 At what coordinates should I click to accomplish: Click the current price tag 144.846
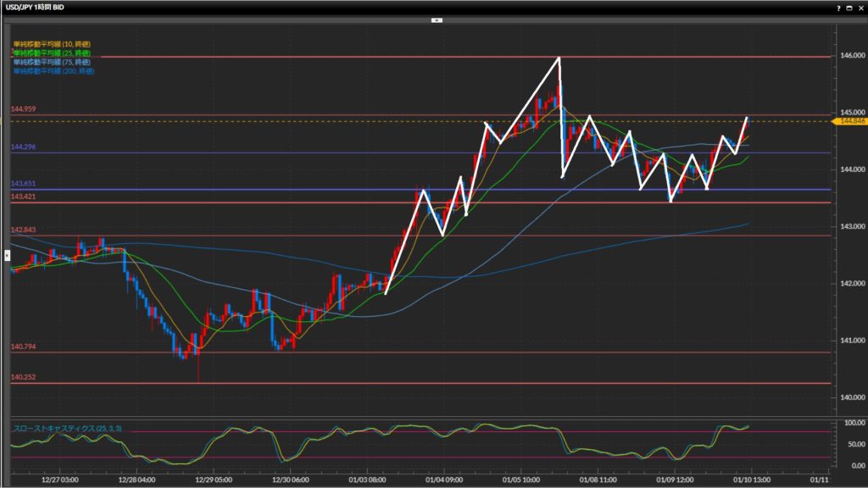coord(851,121)
